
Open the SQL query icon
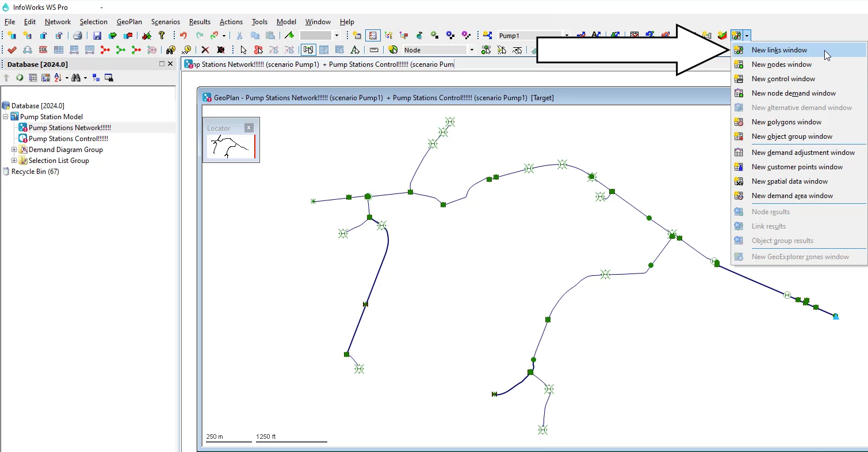[x=43, y=50]
